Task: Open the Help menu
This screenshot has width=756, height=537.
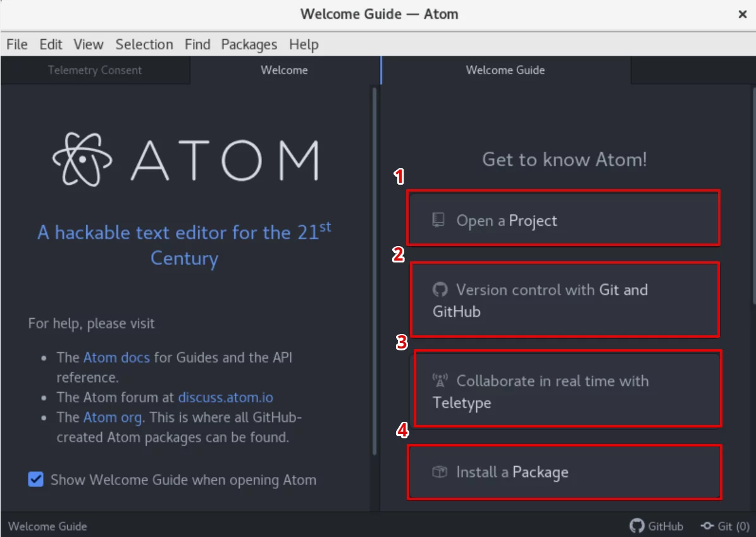Action: tap(304, 44)
